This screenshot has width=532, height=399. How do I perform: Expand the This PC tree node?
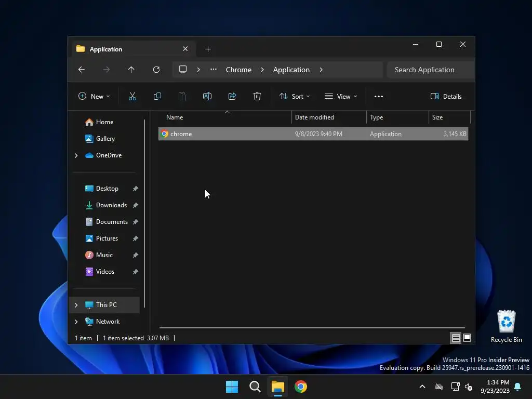(76, 305)
